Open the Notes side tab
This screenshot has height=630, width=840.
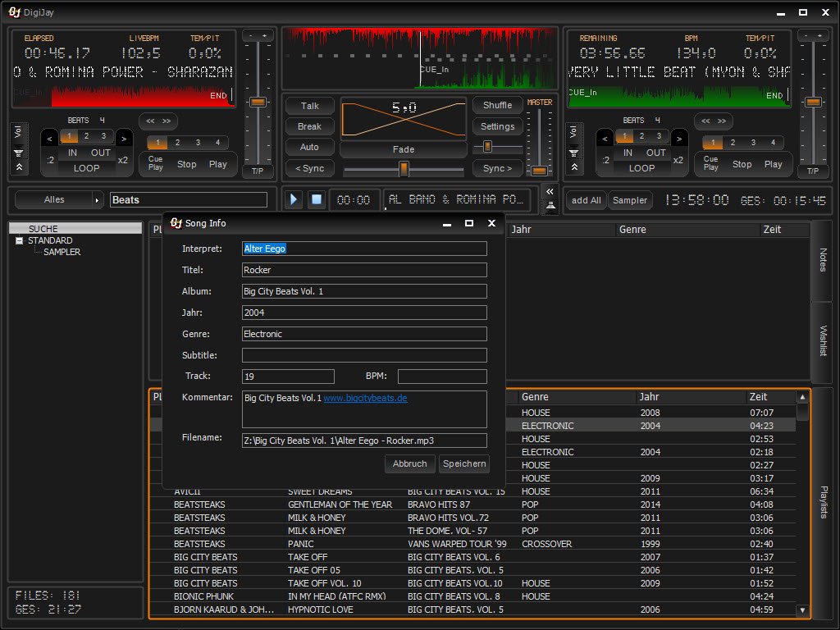(823, 260)
